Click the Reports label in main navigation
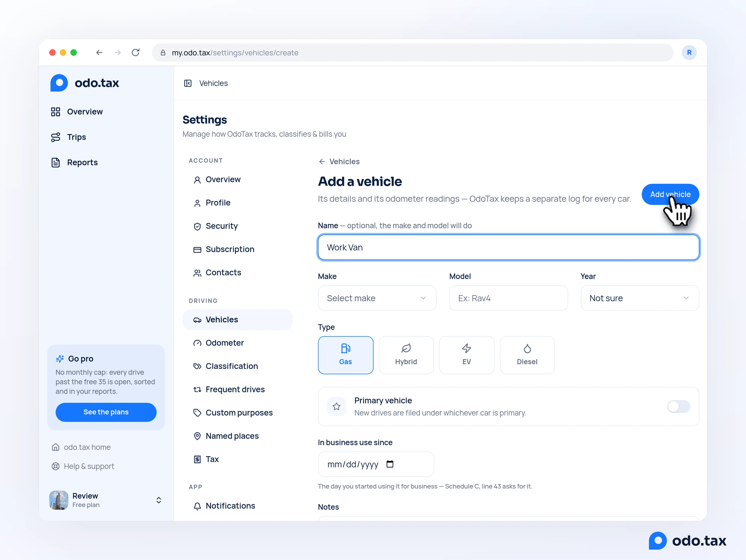The width and height of the screenshot is (746, 560). click(82, 162)
